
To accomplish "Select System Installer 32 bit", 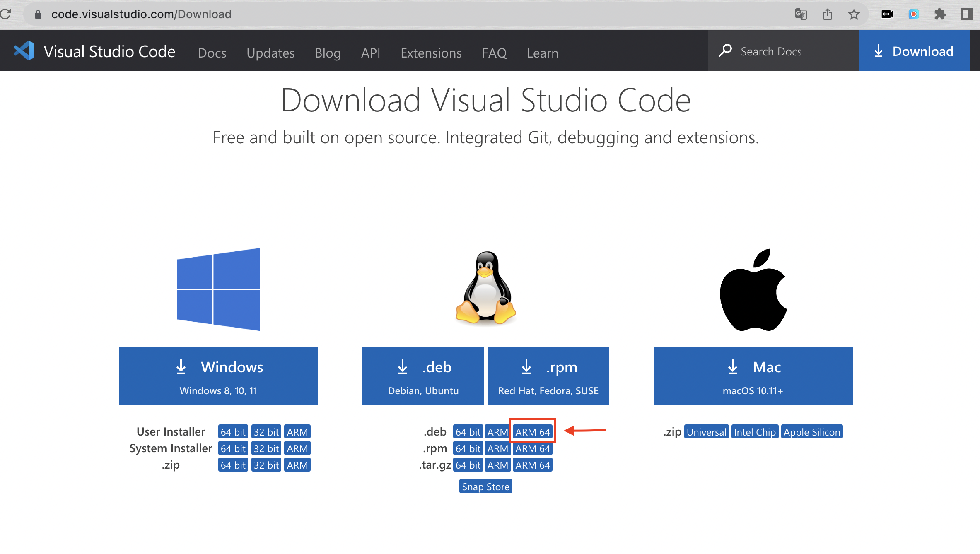I will click(x=266, y=448).
